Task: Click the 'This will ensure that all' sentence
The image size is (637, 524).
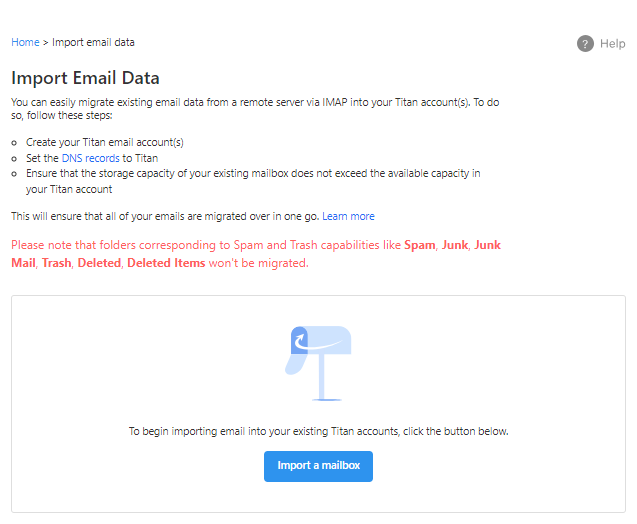Action: 165,216
